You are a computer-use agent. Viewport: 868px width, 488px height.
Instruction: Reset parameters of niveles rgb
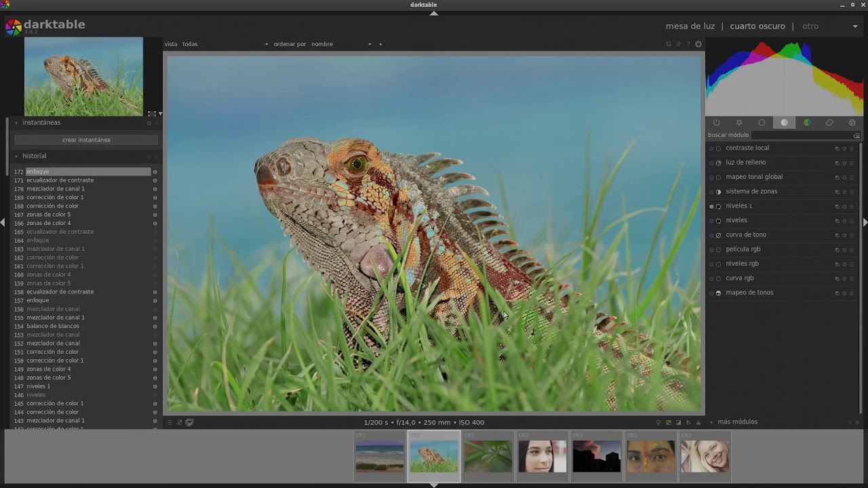[x=844, y=264]
